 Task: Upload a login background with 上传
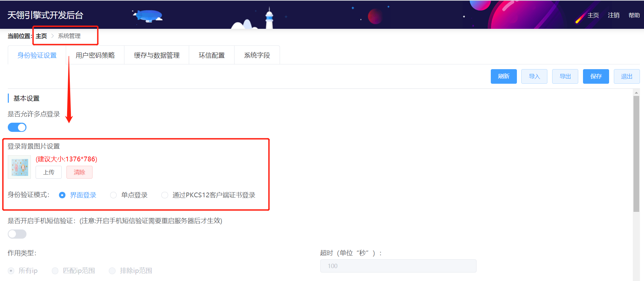coord(48,172)
